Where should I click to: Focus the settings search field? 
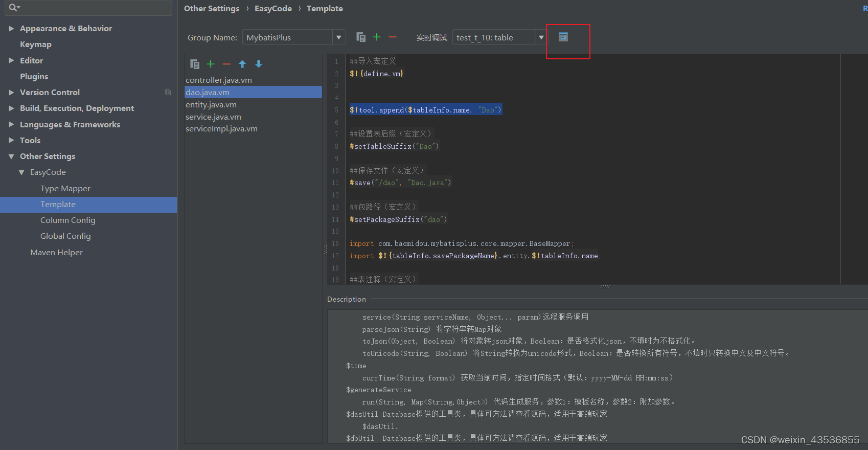point(88,8)
